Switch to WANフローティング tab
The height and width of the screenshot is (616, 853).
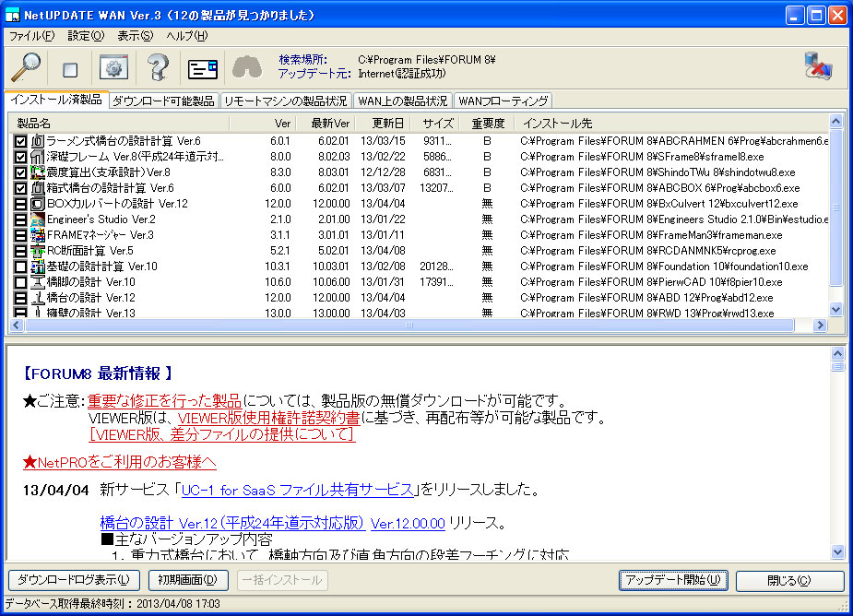pyautogui.click(x=504, y=101)
